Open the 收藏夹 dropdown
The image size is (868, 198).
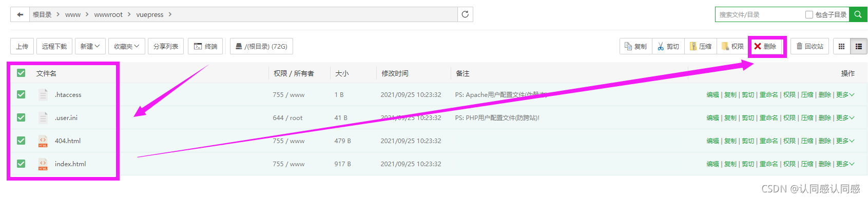[x=127, y=46]
